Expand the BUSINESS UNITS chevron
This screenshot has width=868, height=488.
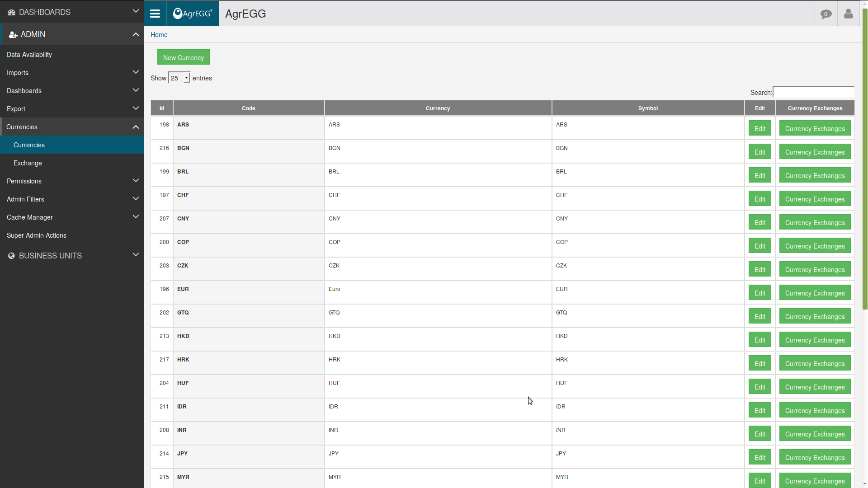(x=136, y=254)
